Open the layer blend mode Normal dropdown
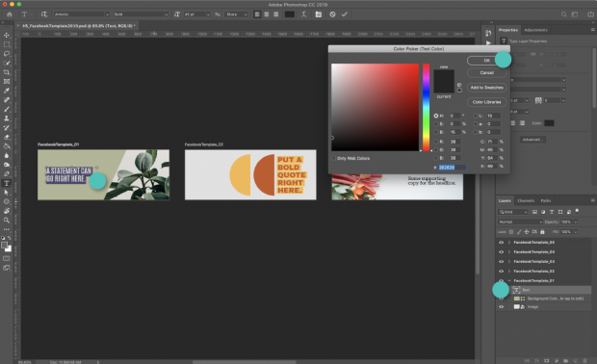This screenshot has height=364, width=597. point(520,221)
